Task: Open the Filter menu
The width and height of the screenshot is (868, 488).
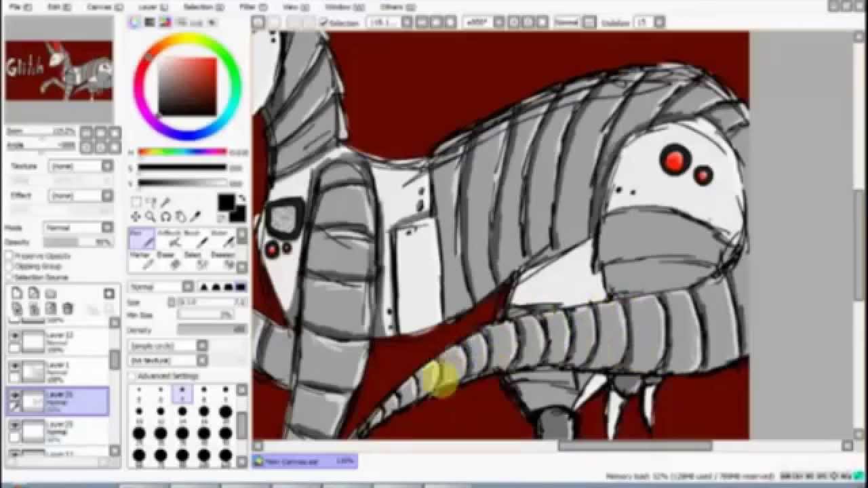Action: point(252,7)
